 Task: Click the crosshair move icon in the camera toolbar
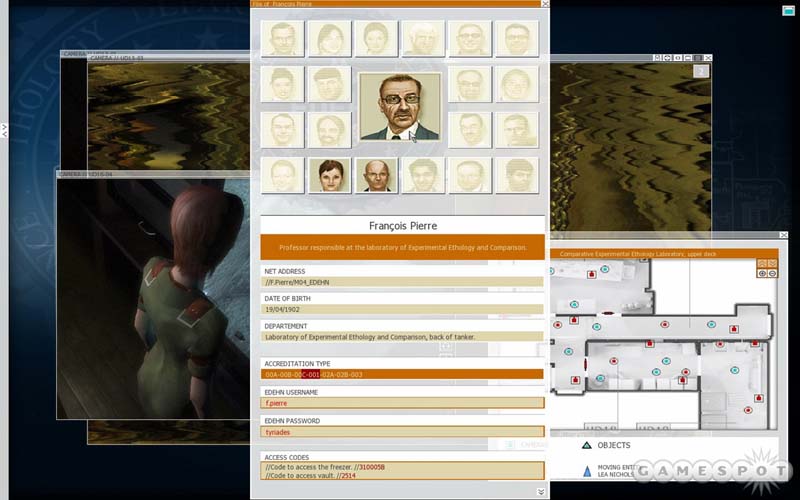pos(667,58)
